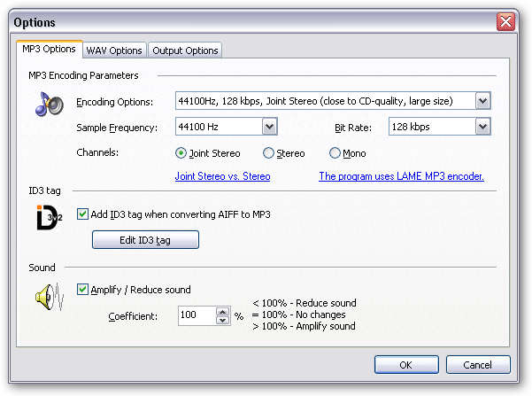Open the Output Options tab
Screen dimensions: 532x396
point(185,50)
